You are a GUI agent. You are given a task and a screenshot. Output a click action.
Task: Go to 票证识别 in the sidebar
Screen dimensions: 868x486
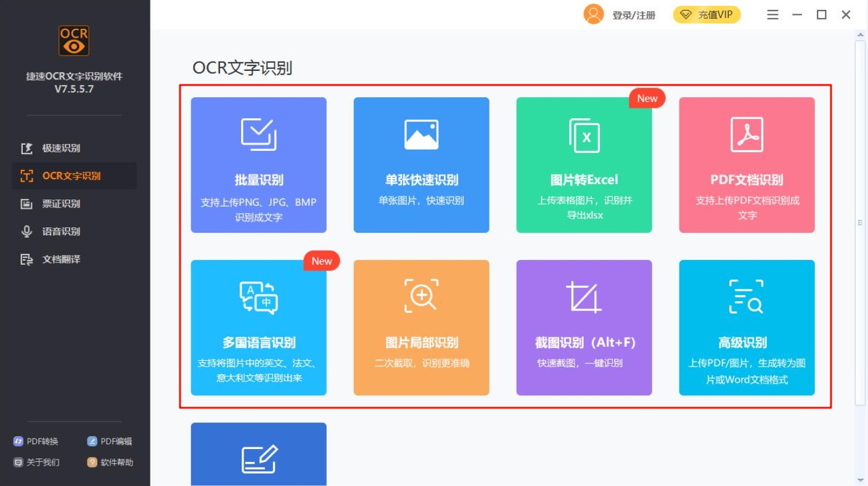(x=60, y=204)
